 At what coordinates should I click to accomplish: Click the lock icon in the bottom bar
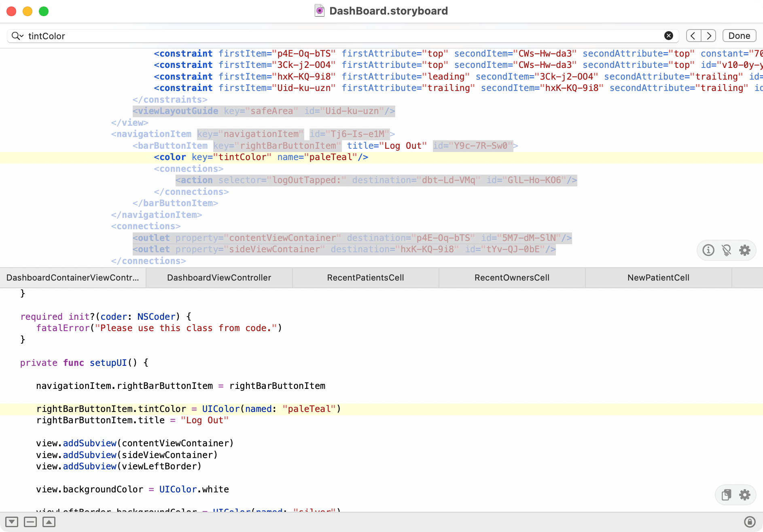[750, 521]
